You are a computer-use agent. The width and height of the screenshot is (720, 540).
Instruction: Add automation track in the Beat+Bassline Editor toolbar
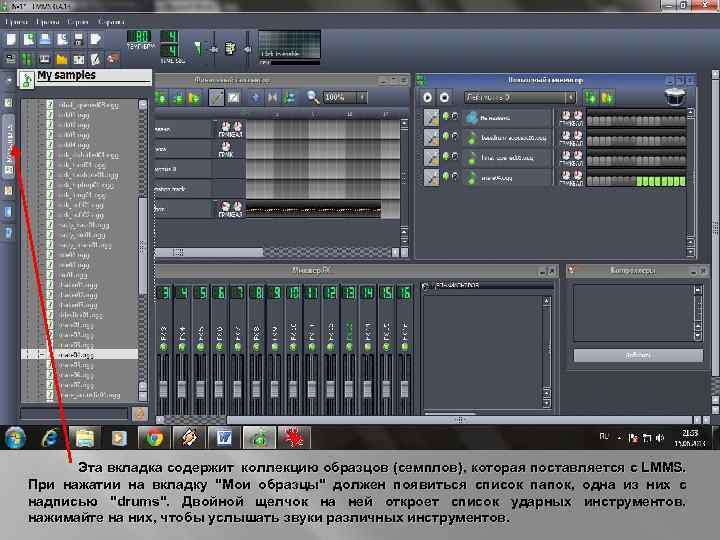[607, 97]
